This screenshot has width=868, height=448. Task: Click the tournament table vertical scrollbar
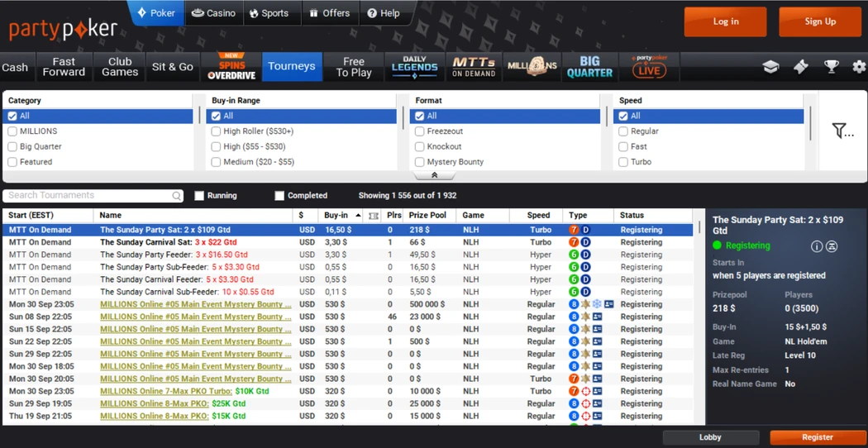(699, 227)
